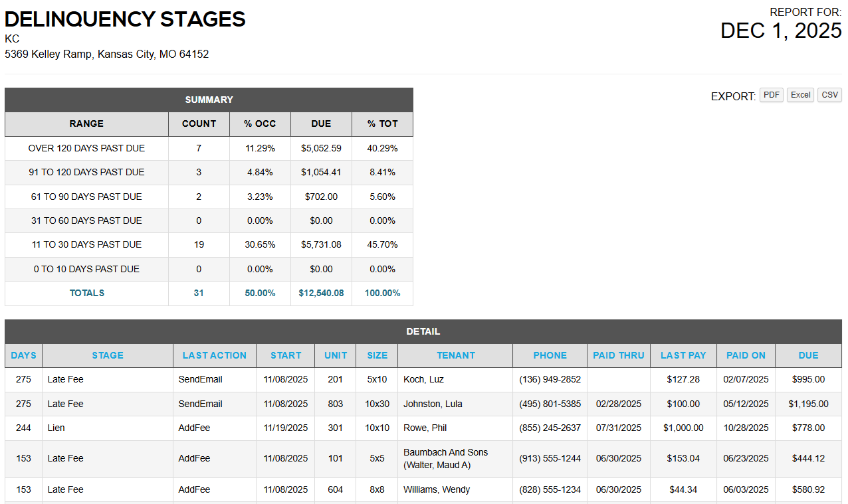The image size is (848, 504).
Task: Sort detail table by TENANT column
Action: click(455, 355)
